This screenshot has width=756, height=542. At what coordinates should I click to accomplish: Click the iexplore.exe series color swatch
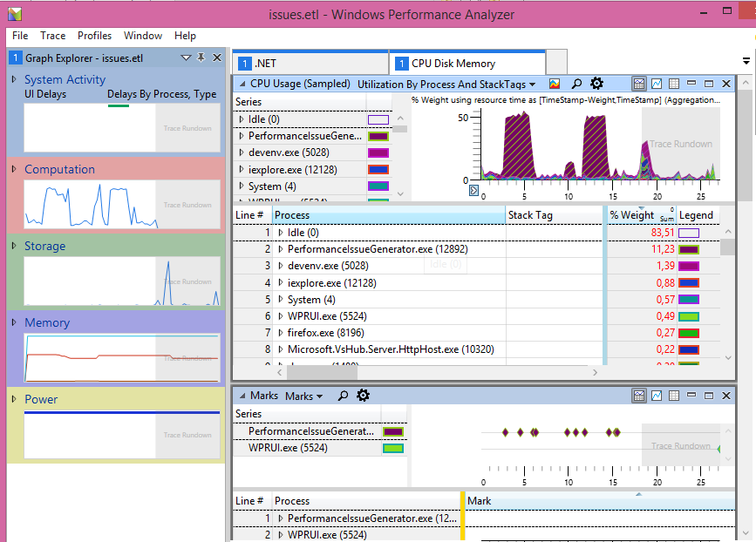coord(378,170)
